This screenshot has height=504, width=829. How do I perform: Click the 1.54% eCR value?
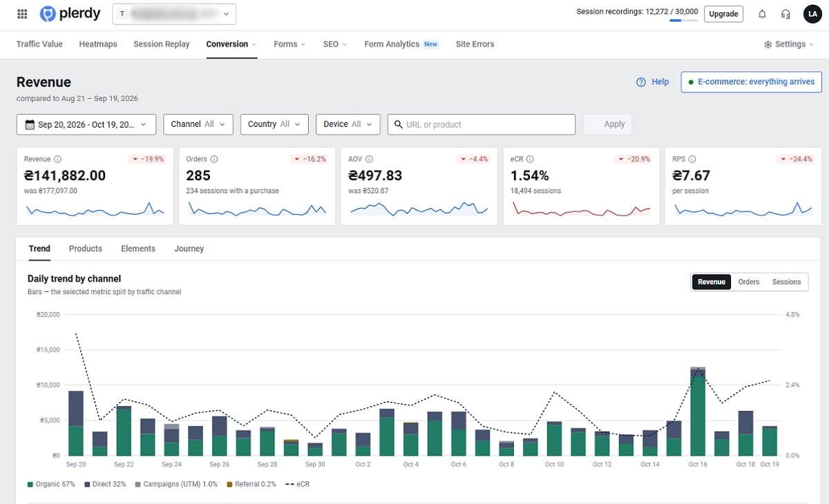(x=530, y=175)
